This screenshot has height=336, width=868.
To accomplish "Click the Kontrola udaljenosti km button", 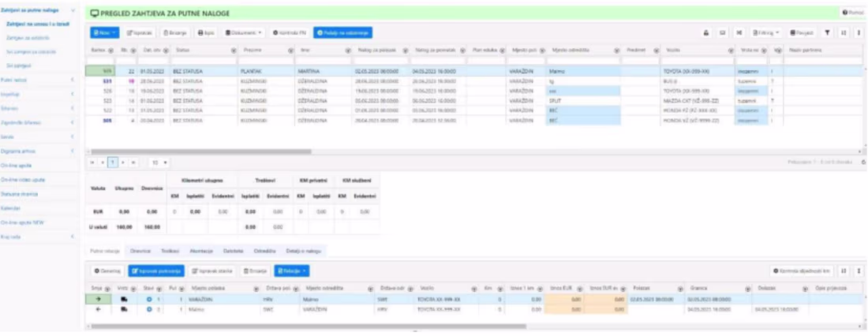I will click(803, 271).
